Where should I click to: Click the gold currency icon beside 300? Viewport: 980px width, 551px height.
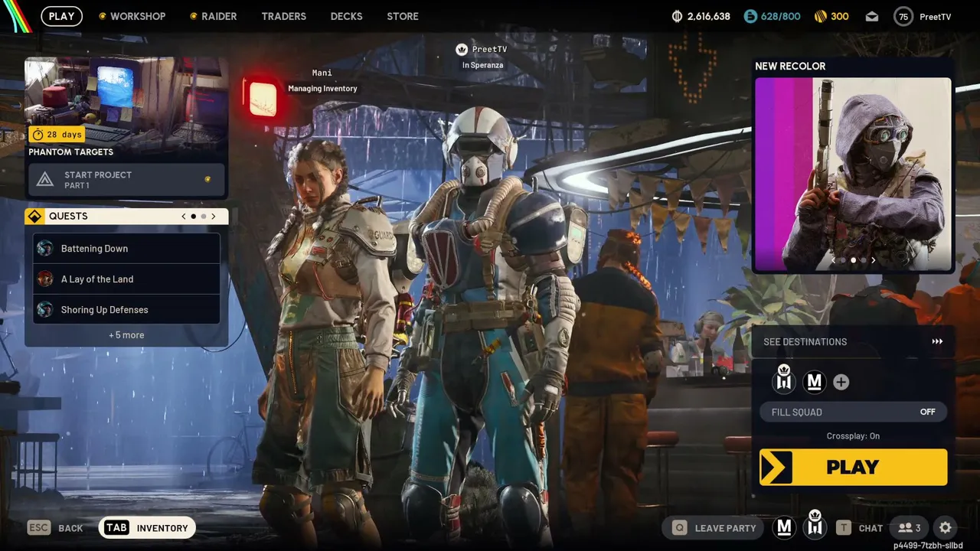(820, 16)
